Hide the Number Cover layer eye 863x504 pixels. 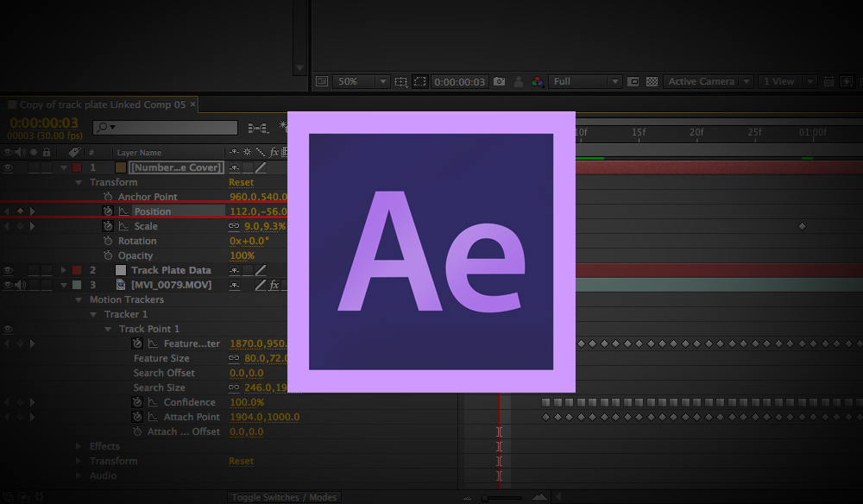click(8, 167)
